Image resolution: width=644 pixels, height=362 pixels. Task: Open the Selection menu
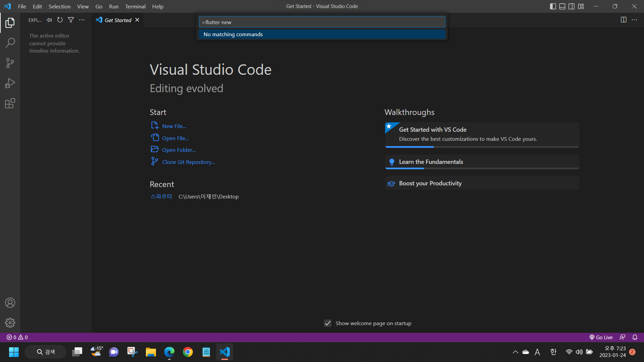(x=59, y=6)
